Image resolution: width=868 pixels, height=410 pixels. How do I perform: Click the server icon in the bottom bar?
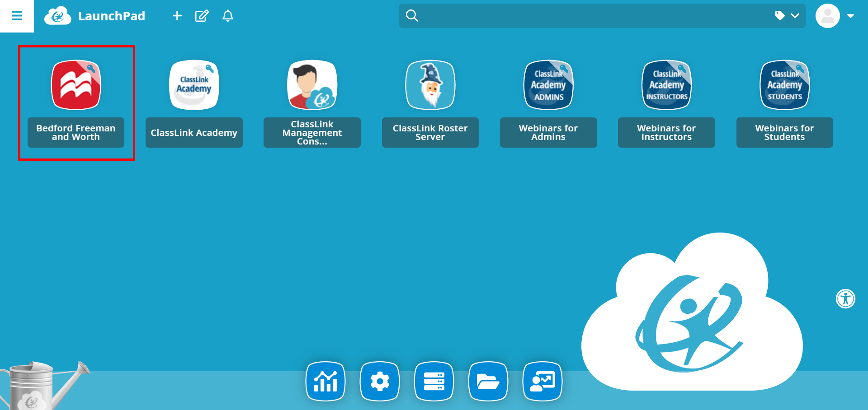434,382
